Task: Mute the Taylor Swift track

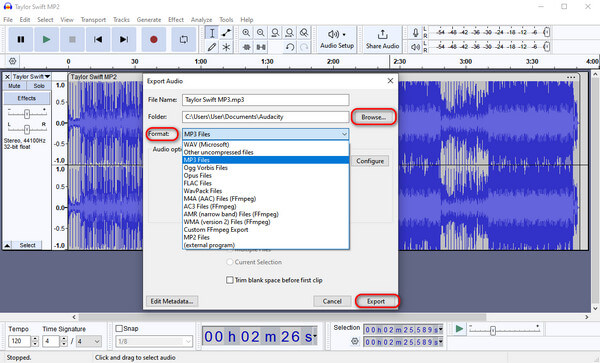Action: pyautogui.click(x=14, y=86)
